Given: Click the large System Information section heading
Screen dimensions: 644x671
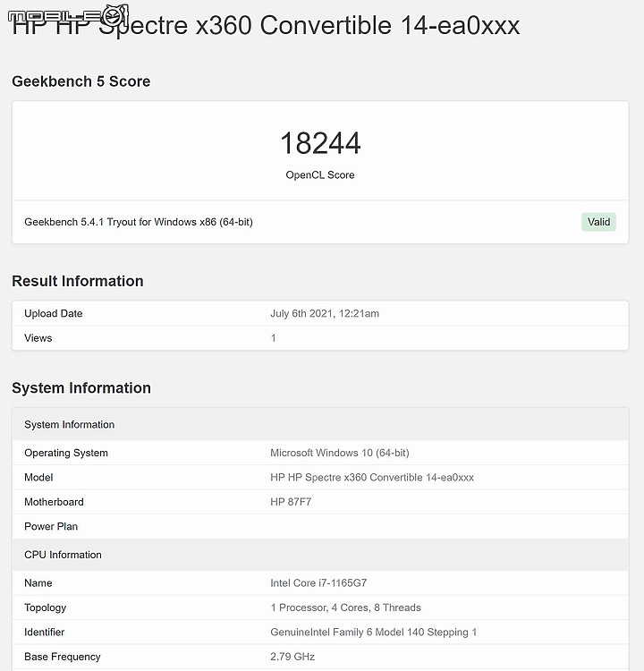Looking at the screenshot, I should click(81, 387).
